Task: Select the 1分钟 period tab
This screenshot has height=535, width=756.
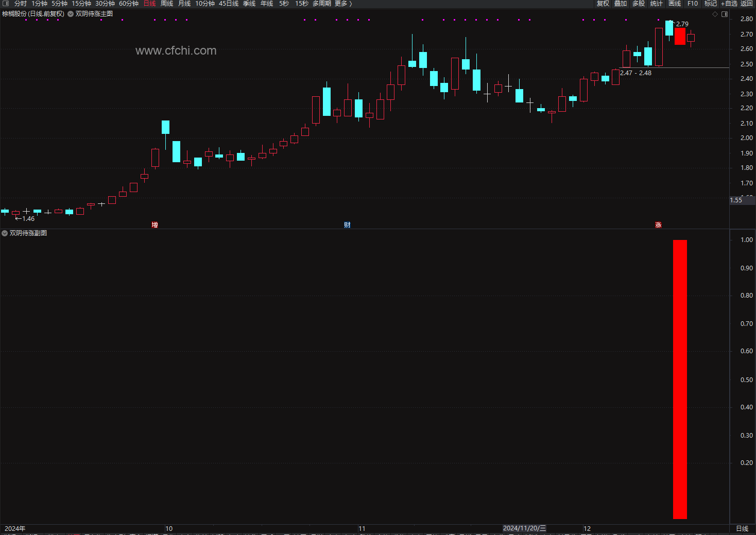Action: click(39, 4)
